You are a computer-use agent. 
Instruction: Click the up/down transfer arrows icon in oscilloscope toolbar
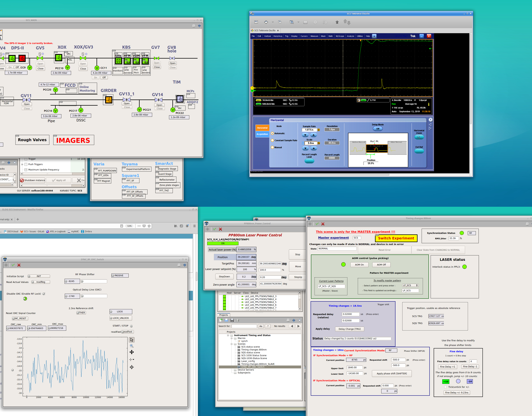pyautogui.click(x=347, y=22)
